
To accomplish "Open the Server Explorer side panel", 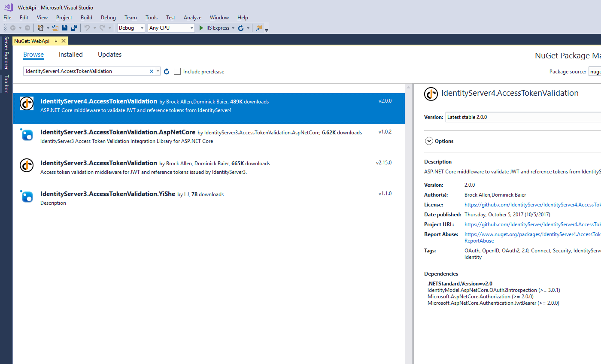I will click(x=6, y=53).
